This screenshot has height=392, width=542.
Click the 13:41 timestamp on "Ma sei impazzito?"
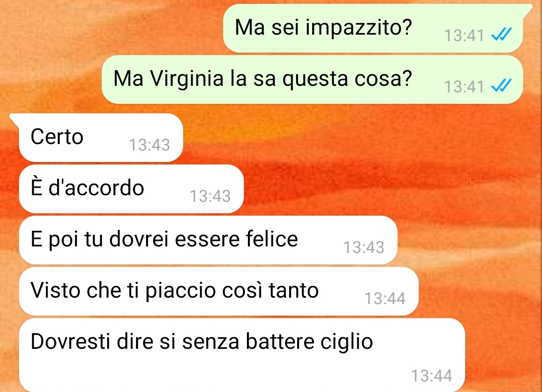click(464, 36)
